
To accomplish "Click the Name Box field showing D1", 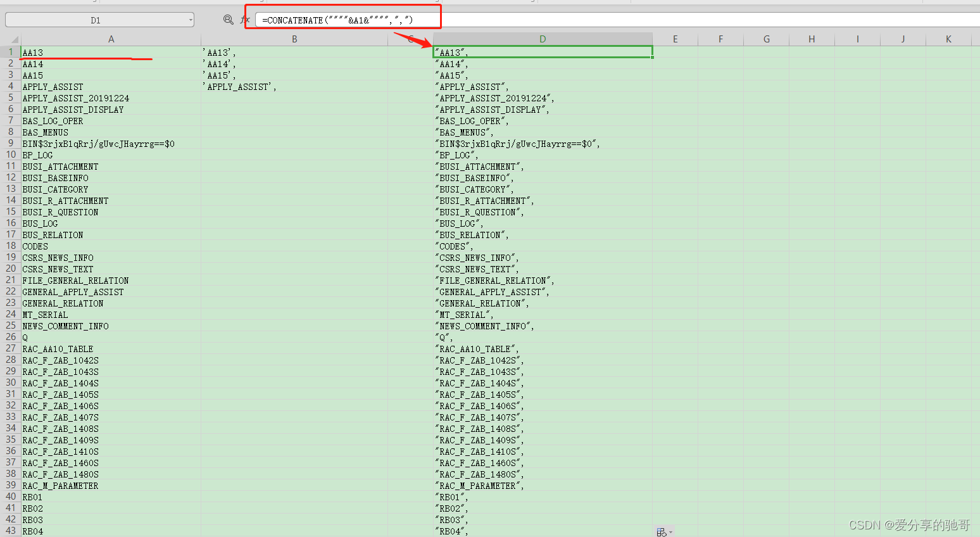I will pyautogui.click(x=96, y=20).
